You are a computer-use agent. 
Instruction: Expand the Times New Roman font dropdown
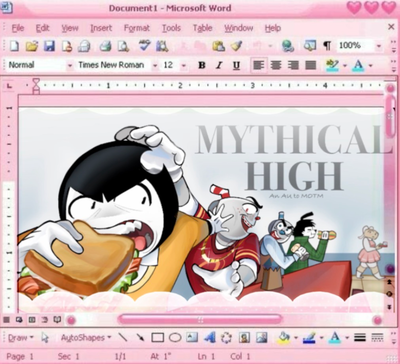pos(155,65)
